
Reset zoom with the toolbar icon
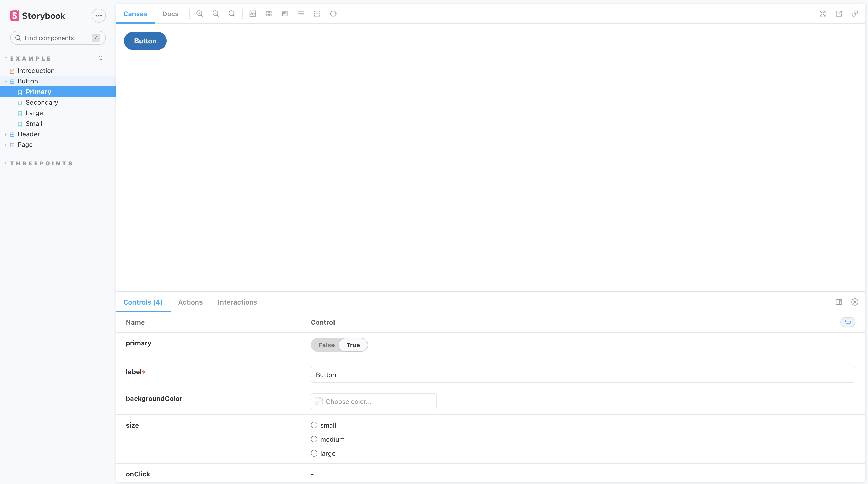point(232,14)
